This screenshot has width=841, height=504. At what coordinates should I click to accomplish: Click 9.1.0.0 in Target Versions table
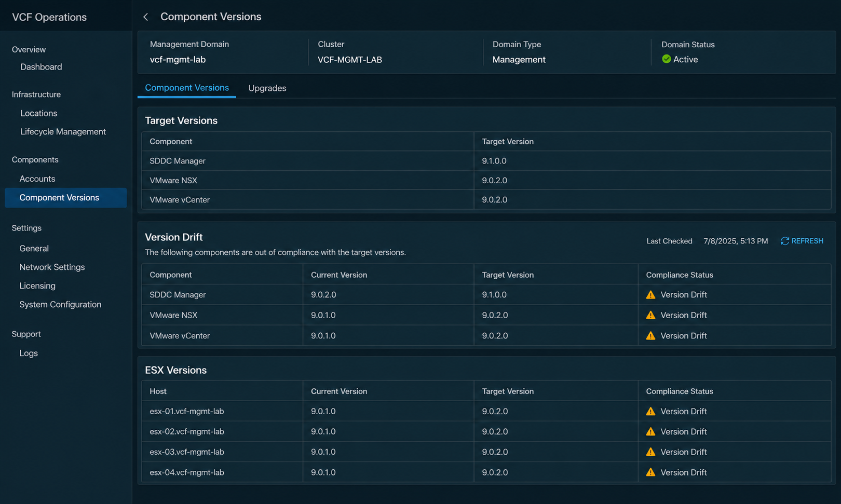494,161
